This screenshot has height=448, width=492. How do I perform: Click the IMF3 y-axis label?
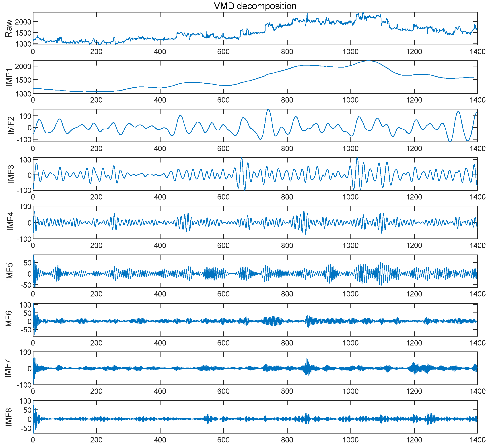11,174
